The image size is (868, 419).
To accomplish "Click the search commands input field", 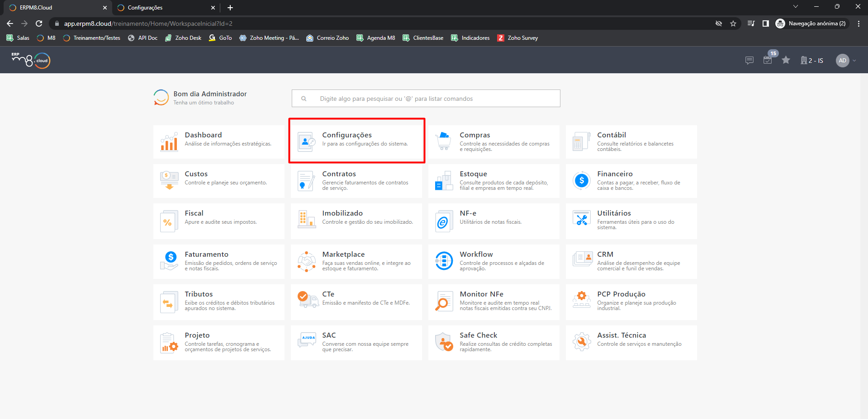I will 426,99.
